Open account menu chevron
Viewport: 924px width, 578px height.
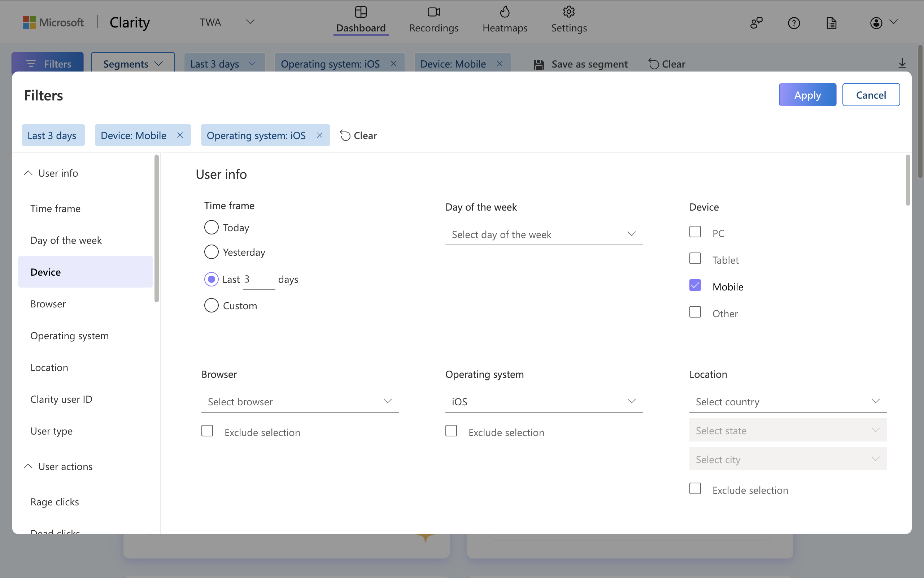pos(893,22)
